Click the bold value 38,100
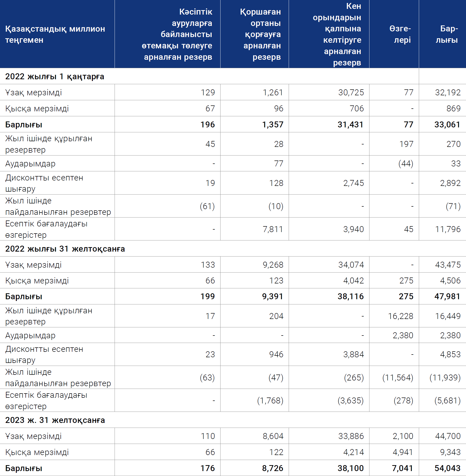This screenshot has height=476, width=466. point(351,468)
